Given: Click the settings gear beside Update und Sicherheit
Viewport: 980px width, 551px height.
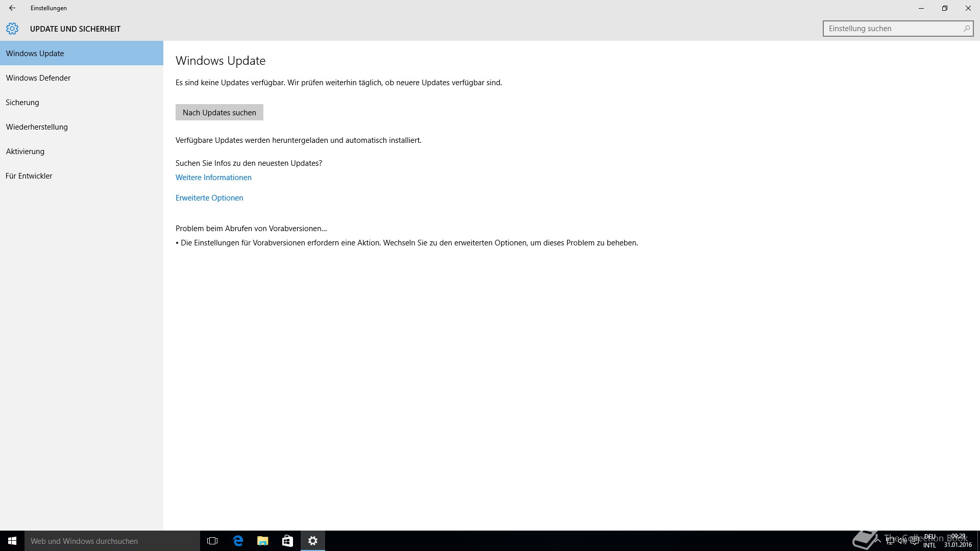Looking at the screenshot, I should 12,29.
